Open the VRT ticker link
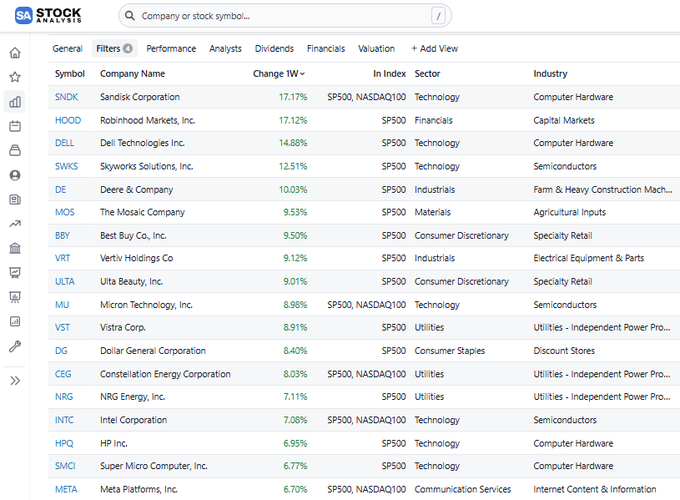The width and height of the screenshot is (680, 500). point(62,258)
